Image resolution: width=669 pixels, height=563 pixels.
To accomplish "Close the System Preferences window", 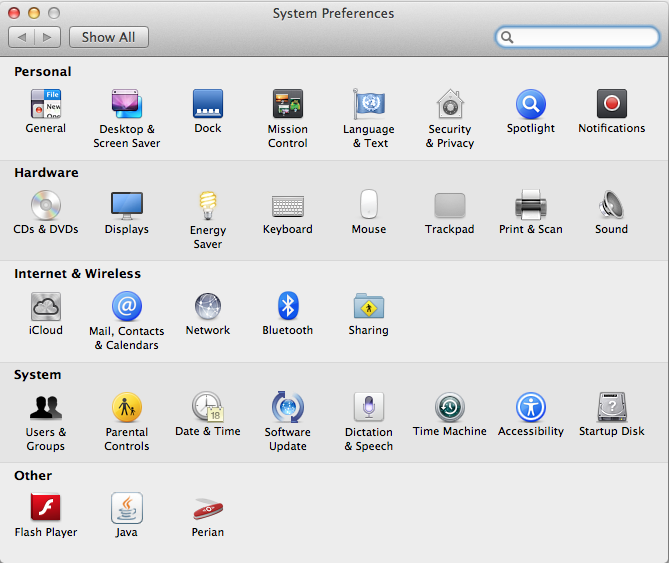I will [14, 13].
